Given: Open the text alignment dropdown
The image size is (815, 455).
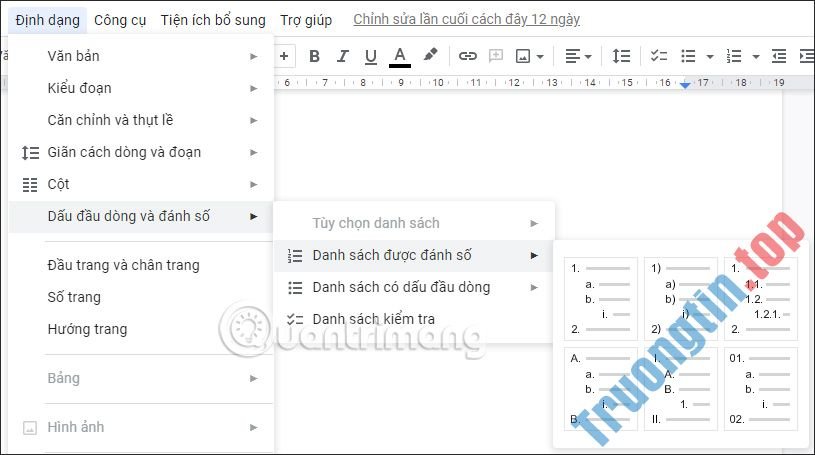Looking at the screenshot, I should coord(578,56).
